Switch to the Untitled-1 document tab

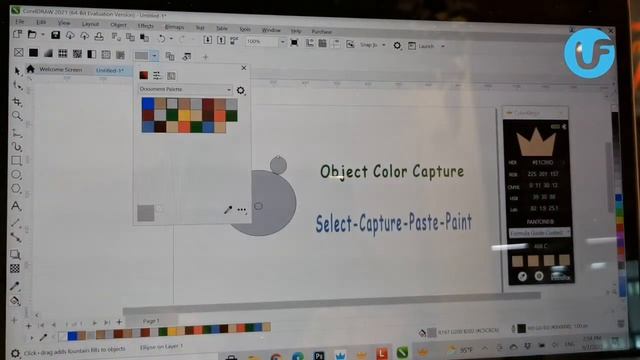[x=110, y=71]
